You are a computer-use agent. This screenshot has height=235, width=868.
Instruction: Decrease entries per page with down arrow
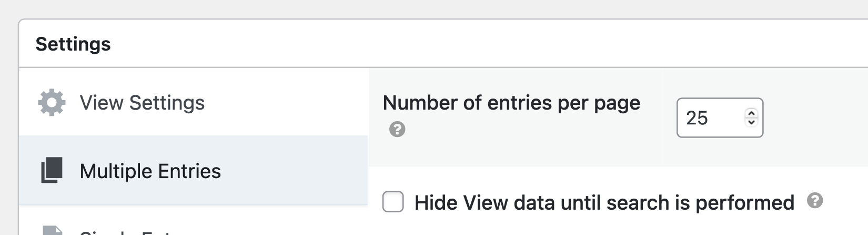751,122
